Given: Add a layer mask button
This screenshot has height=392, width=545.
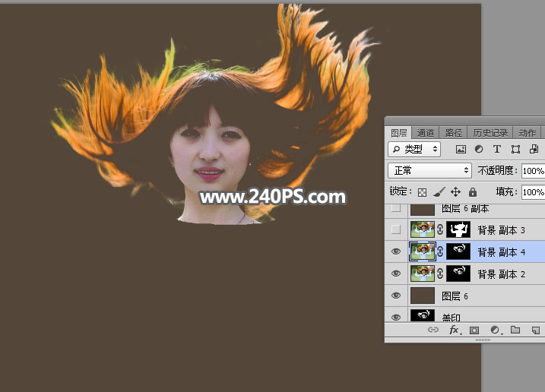Looking at the screenshot, I should coord(474,330).
